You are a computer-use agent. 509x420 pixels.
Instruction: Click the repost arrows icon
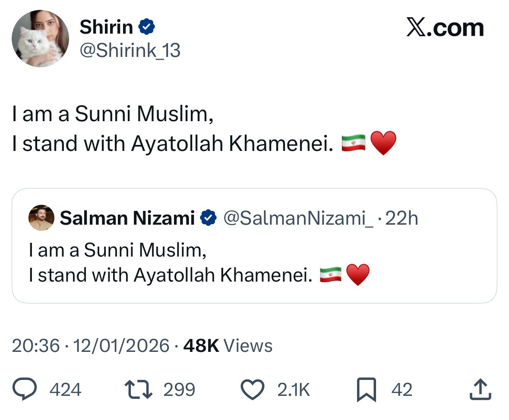pos(138,389)
